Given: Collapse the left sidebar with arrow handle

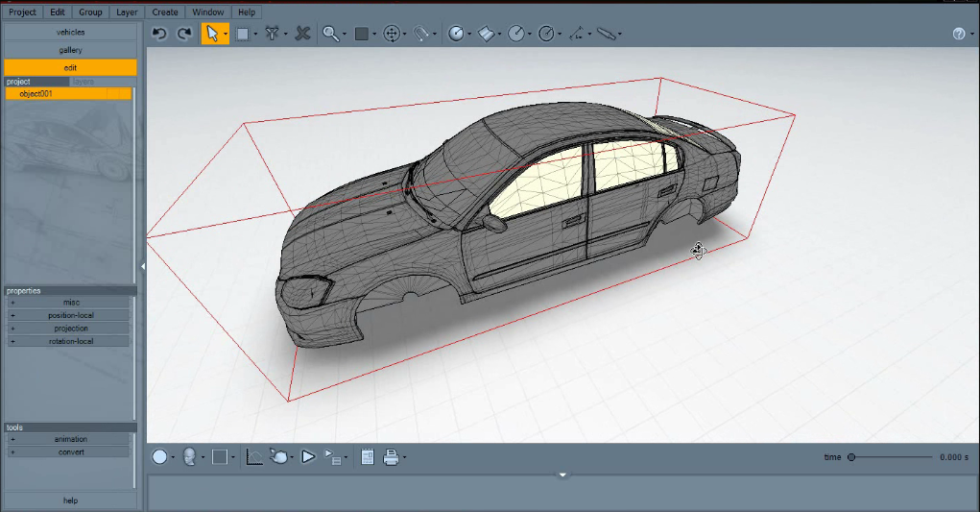Looking at the screenshot, I should [x=142, y=267].
